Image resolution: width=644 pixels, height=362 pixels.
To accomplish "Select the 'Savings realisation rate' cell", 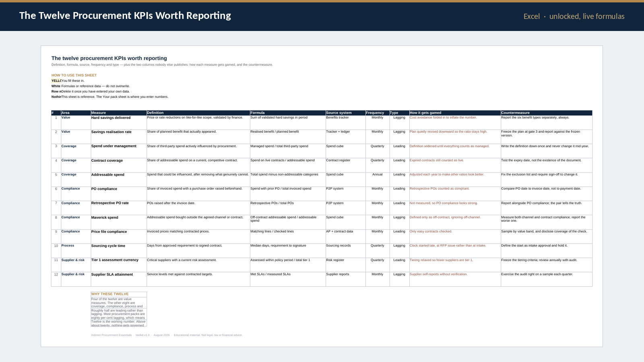I will point(119,137).
